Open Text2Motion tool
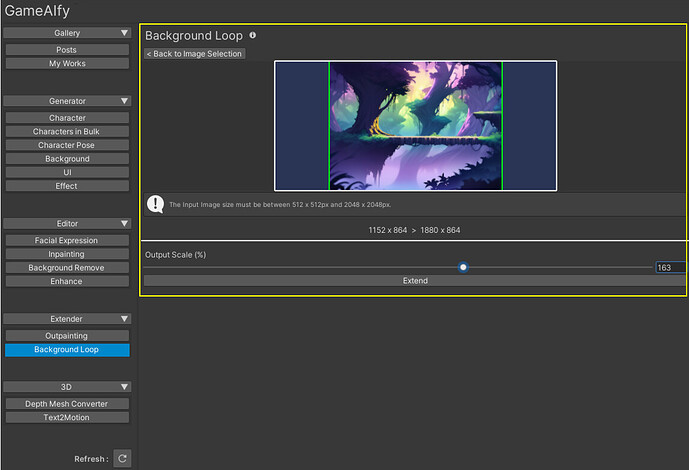 tap(67, 417)
